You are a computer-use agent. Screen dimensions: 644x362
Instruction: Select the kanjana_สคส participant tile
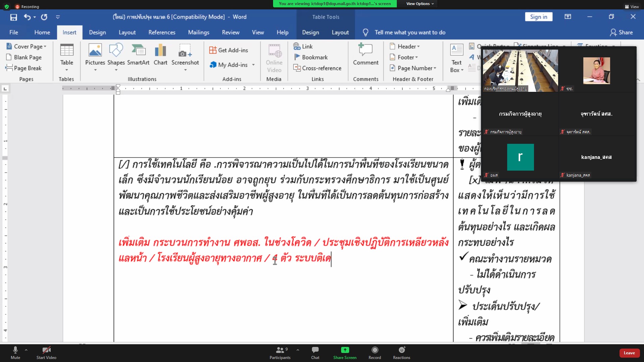597,157
